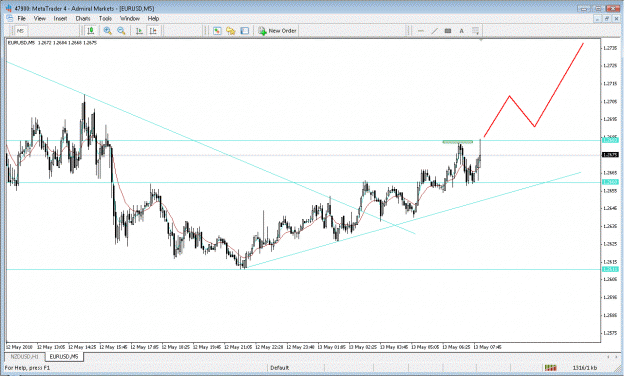
Task: Click the chart document icon beside File
Action: [x=9, y=18]
